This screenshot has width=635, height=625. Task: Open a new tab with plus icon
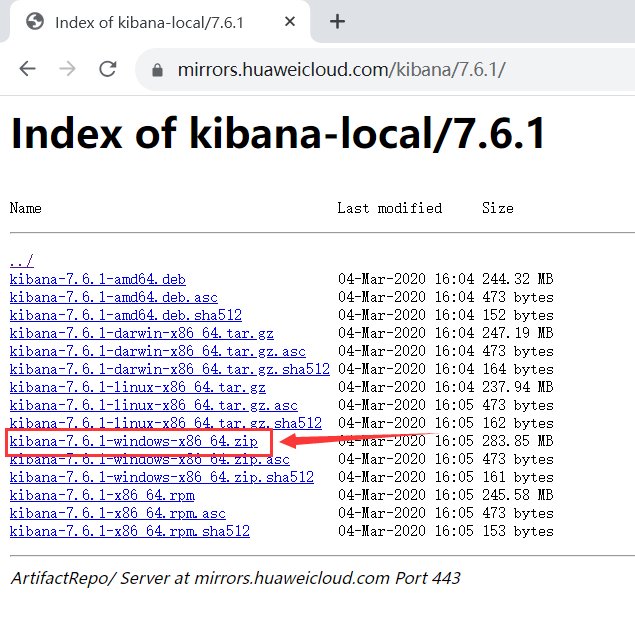(337, 21)
